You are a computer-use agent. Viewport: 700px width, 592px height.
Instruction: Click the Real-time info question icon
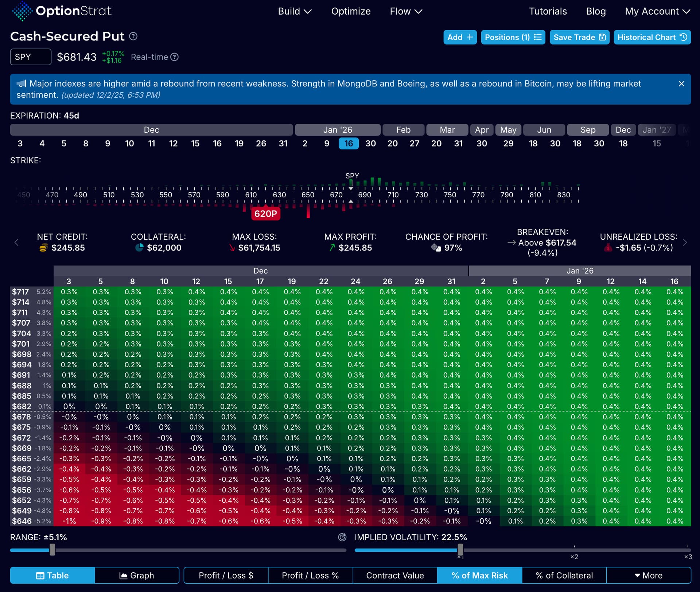175,57
